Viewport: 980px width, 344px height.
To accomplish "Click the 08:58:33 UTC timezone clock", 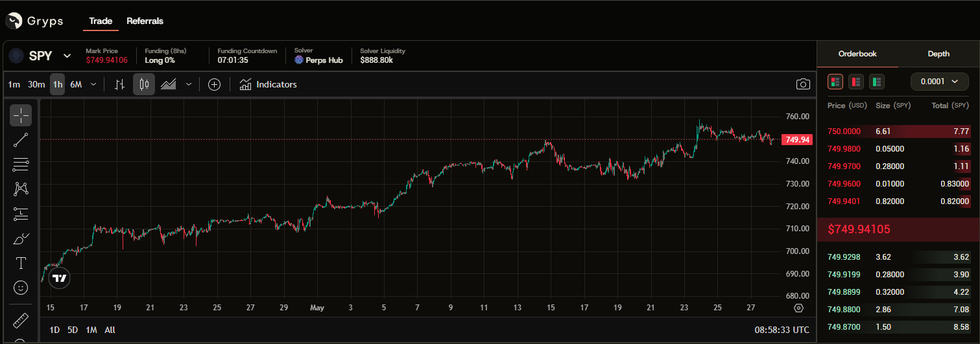I will [782, 330].
